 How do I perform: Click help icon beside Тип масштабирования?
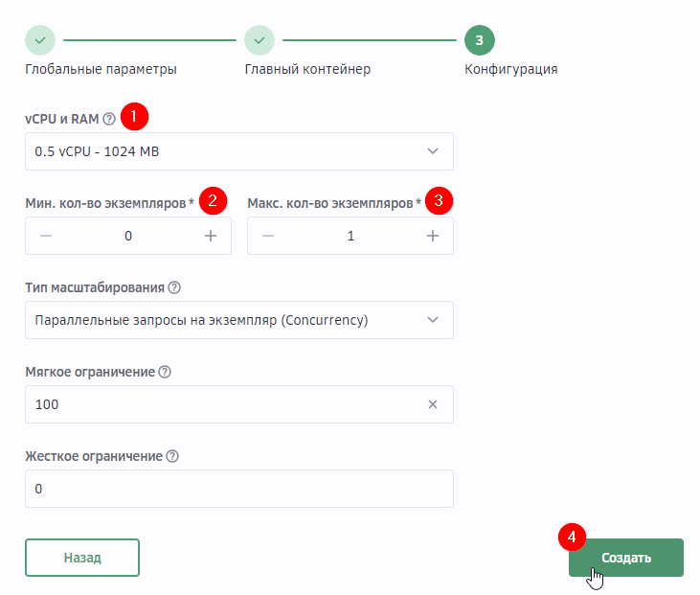174,288
